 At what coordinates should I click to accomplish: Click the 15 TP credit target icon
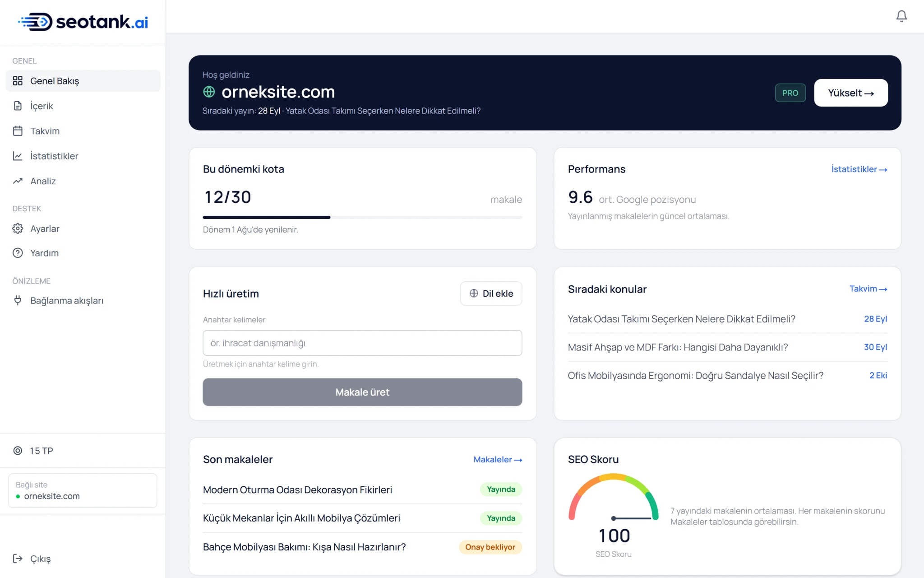coord(18,451)
